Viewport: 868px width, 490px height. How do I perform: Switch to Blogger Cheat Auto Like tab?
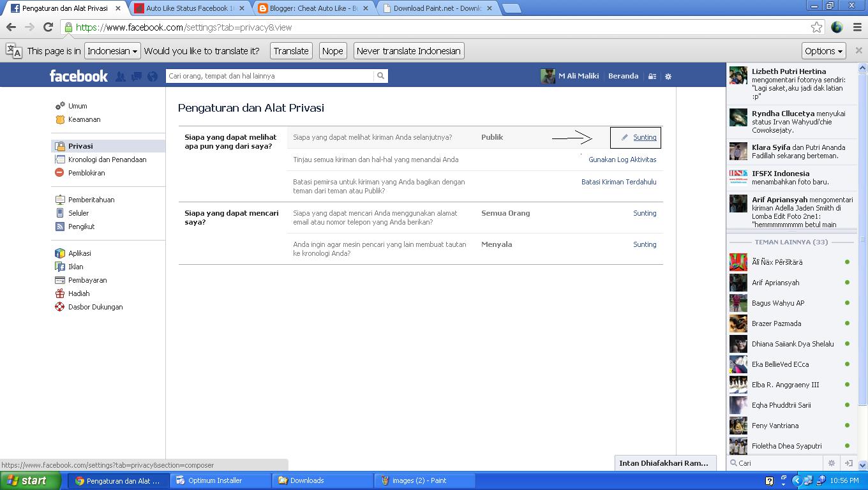[x=313, y=8]
